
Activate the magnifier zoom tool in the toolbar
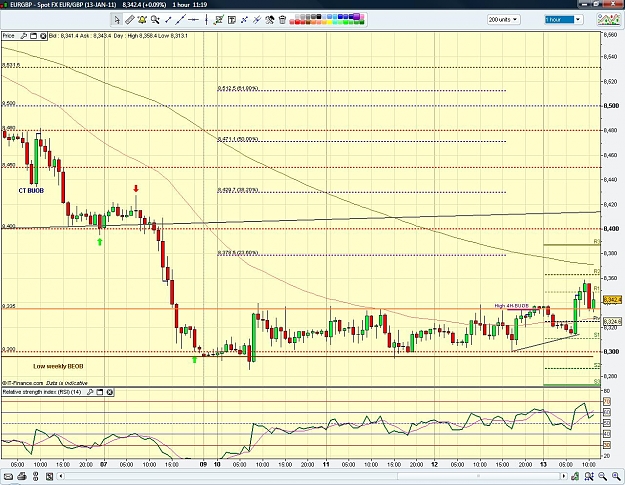click(x=155, y=20)
